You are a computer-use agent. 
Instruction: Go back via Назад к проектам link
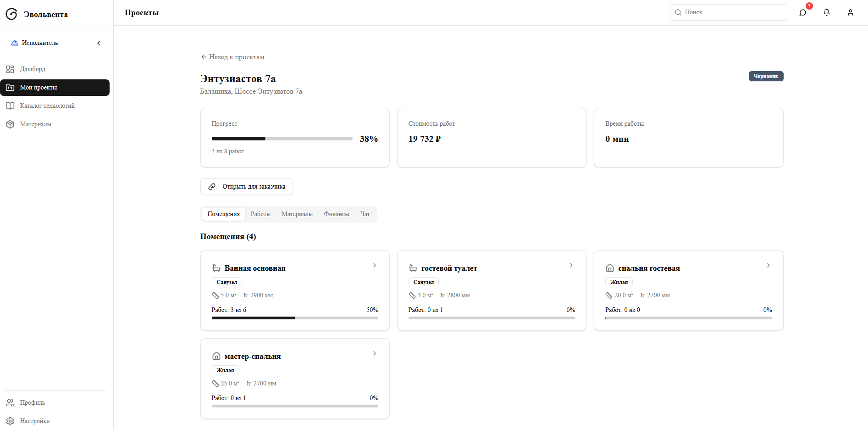pos(232,57)
